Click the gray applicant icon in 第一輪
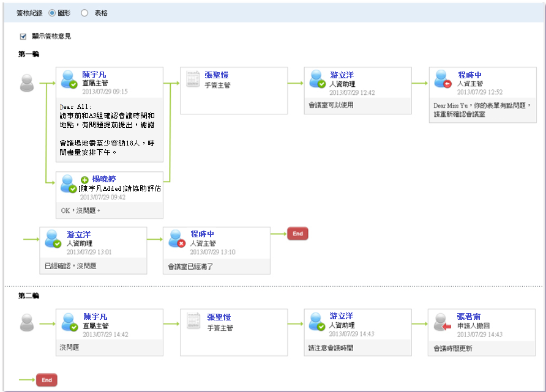This screenshot has height=392, width=546. pyautogui.click(x=27, y=83)
